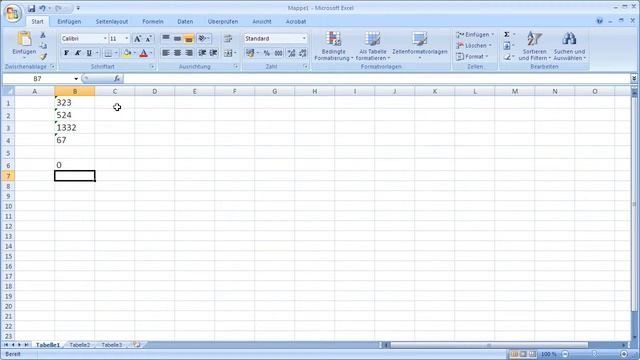
Task: Open the Daten ribbon tab
Action: pos(185,22)
